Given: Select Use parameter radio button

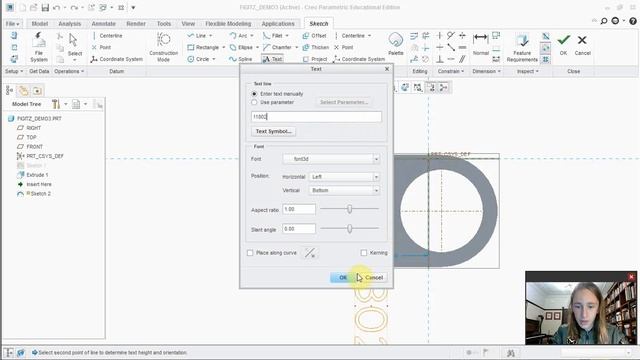Looking at the screenshot, I should point(254,102).
